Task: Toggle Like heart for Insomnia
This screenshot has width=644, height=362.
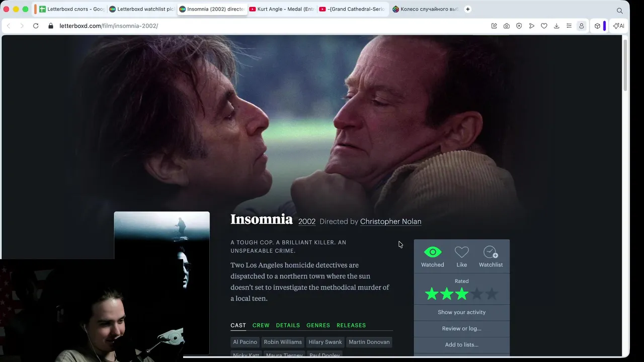Action: click(x=462, y=252)
